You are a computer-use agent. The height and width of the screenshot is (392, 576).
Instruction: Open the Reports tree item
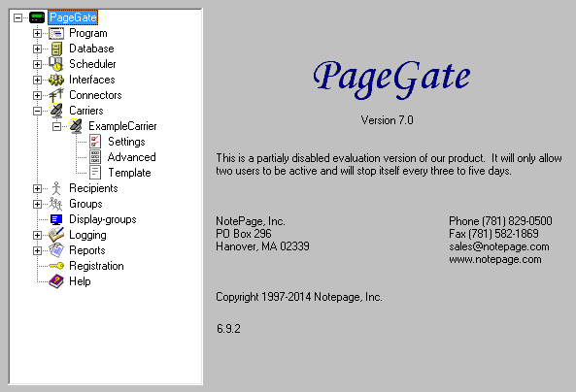(87, 250)
